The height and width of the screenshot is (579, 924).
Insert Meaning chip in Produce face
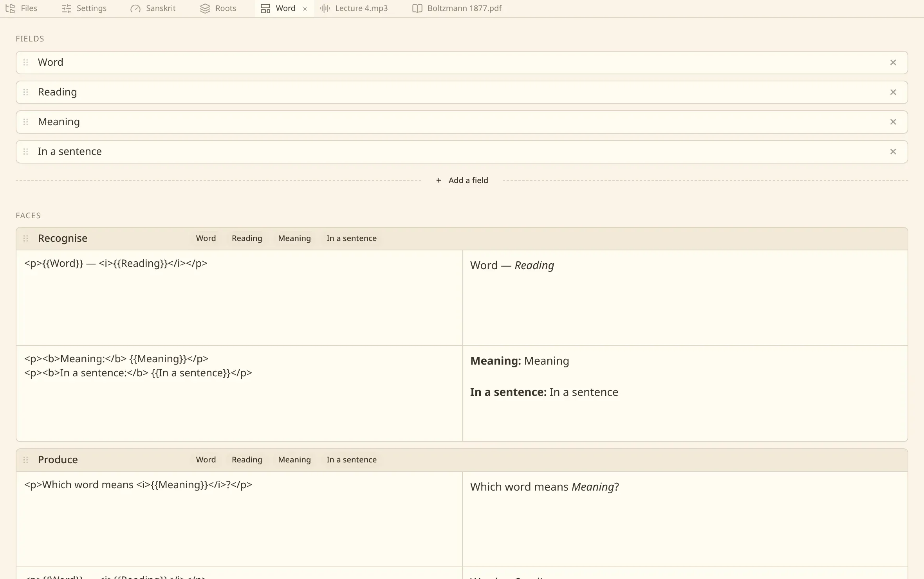[x=294, y=460]
